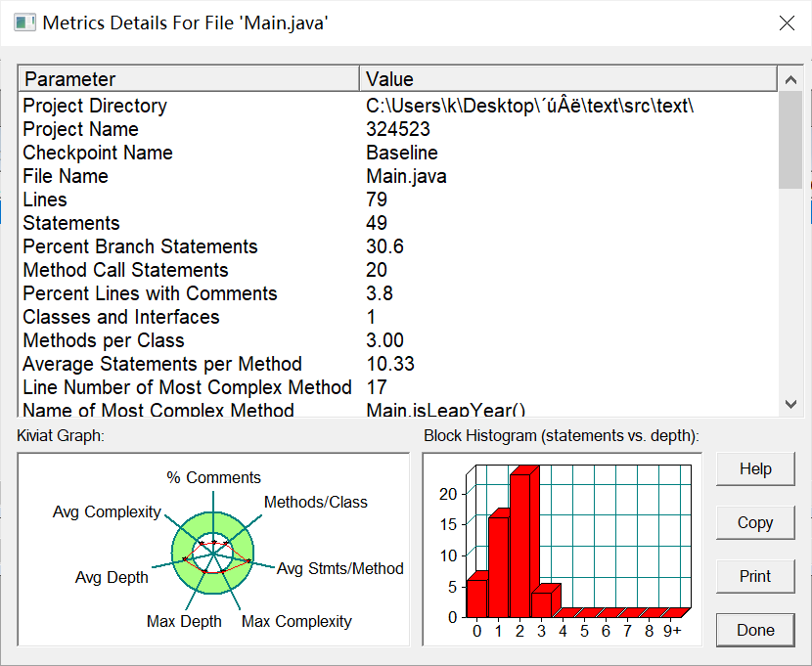Close the Metrics Details window
812x666 pixels.
coord(787,22)
